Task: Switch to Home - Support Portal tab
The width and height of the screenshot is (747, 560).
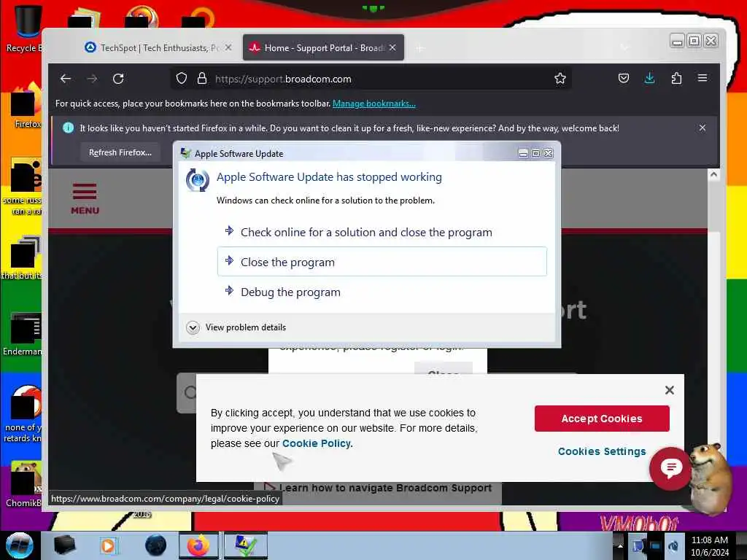Action: 323,47
